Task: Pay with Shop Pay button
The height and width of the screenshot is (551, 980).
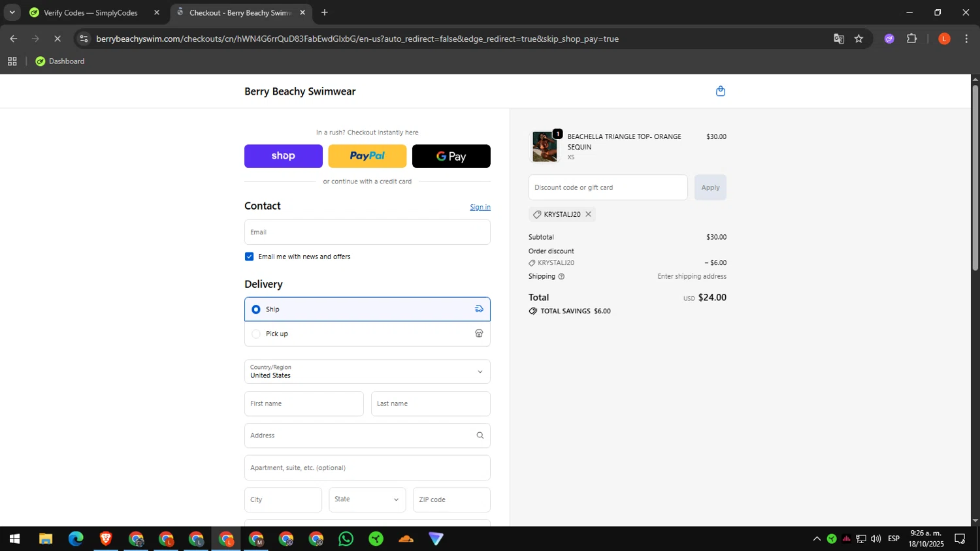Action: pyautogui.click(x=284, y=156)
